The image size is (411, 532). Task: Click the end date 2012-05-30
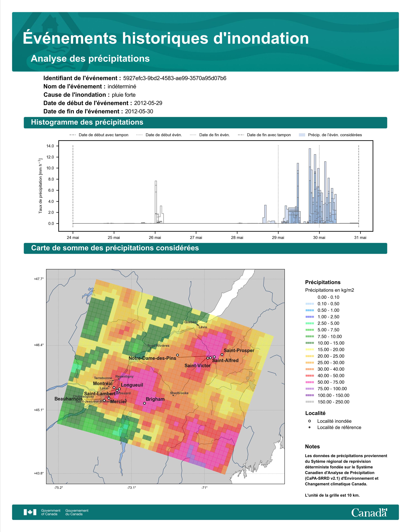click(x=139, y=111)
